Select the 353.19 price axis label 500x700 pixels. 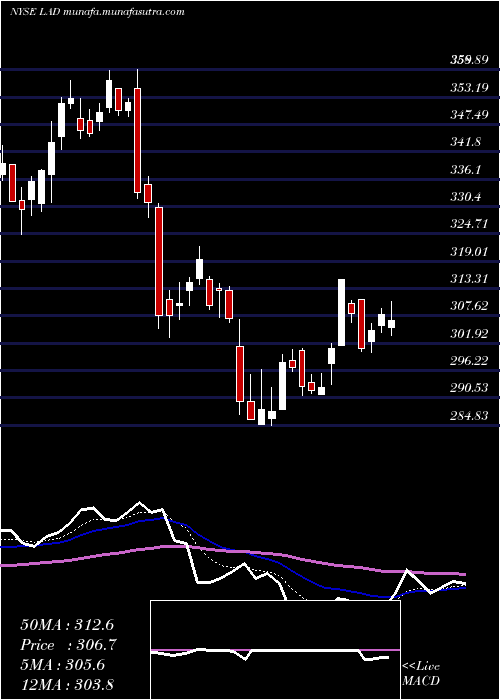(x=469, y=88)
